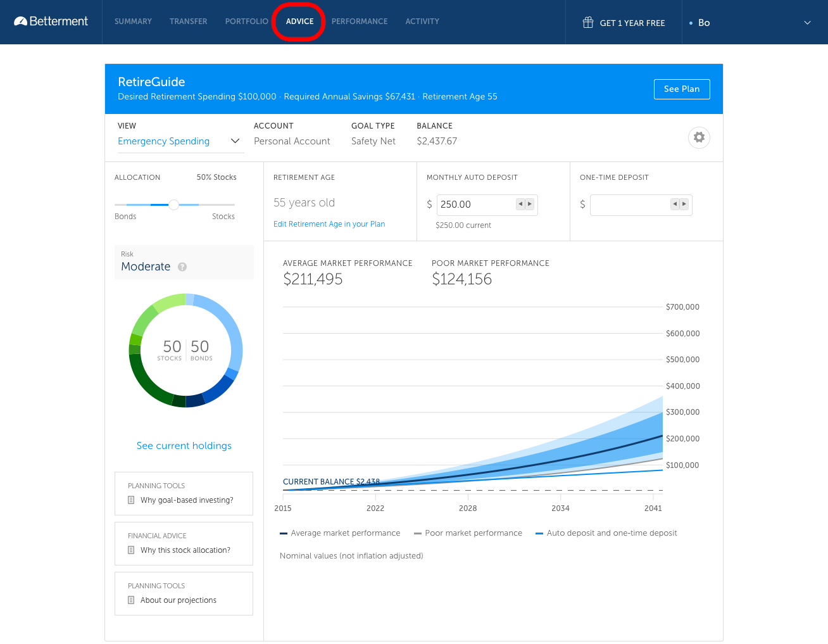Screen dimensions: 828x644
Task: Click the Safety Net goal type
Action: [373, 141]
